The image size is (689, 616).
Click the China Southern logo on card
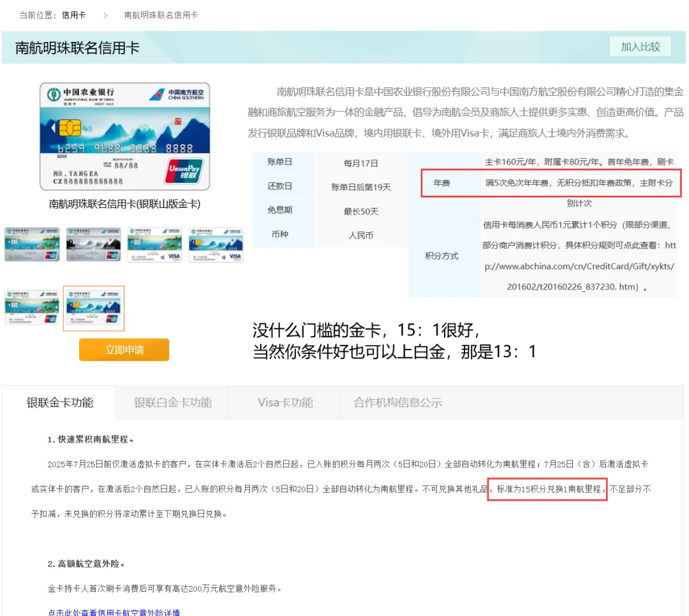pyautogui.click(x=176, y=94)
